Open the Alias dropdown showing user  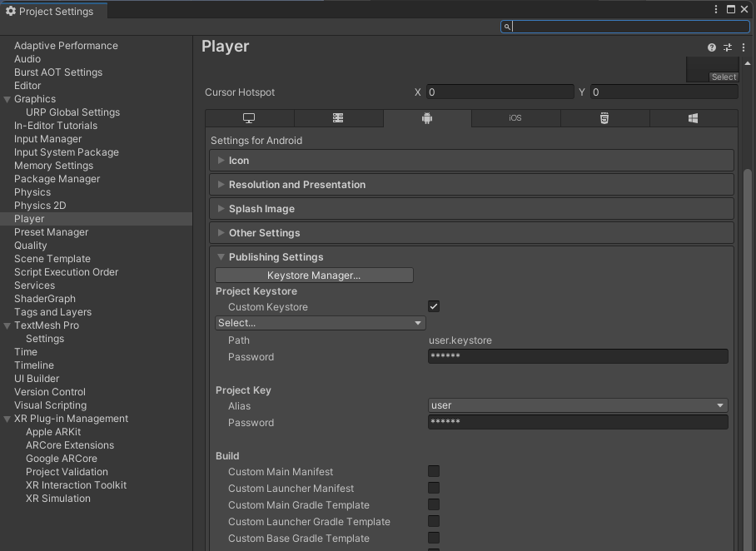click(578, 405)
